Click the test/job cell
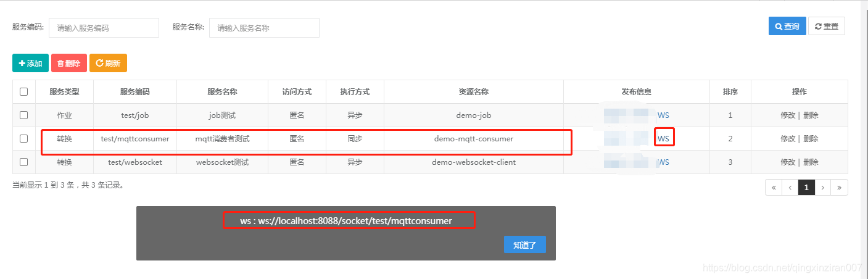The width and height of the screenshot is (868, 279). (135, 115)
